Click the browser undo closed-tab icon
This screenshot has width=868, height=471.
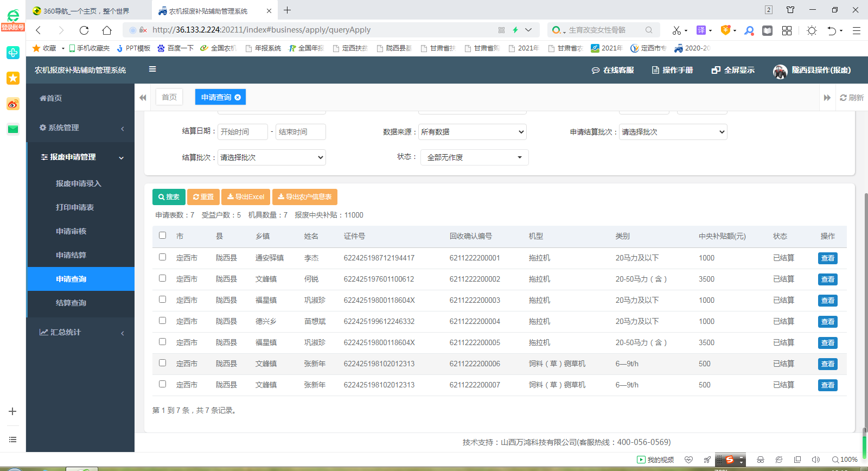pyautogui.click(x=831, y=30)
